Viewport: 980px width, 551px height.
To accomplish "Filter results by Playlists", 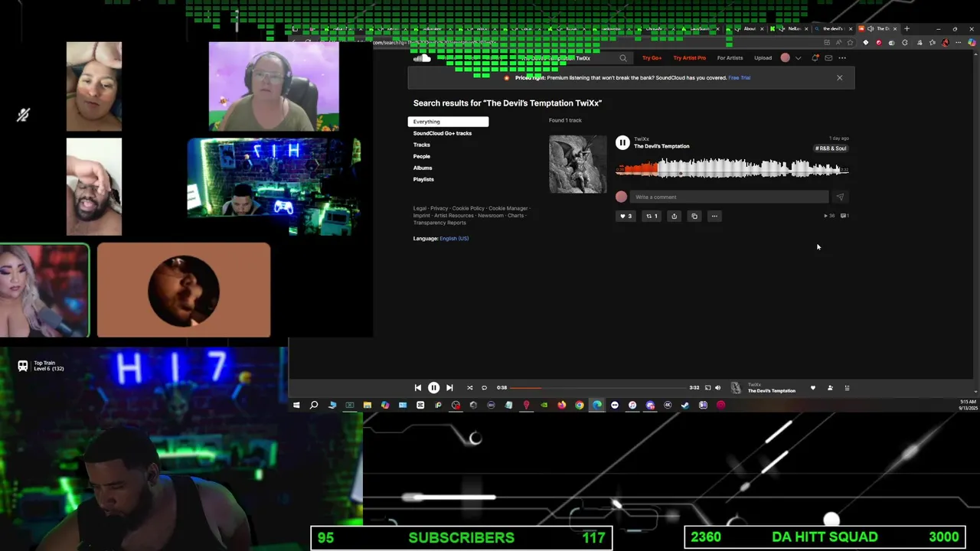I will click(x=423, y=179).
